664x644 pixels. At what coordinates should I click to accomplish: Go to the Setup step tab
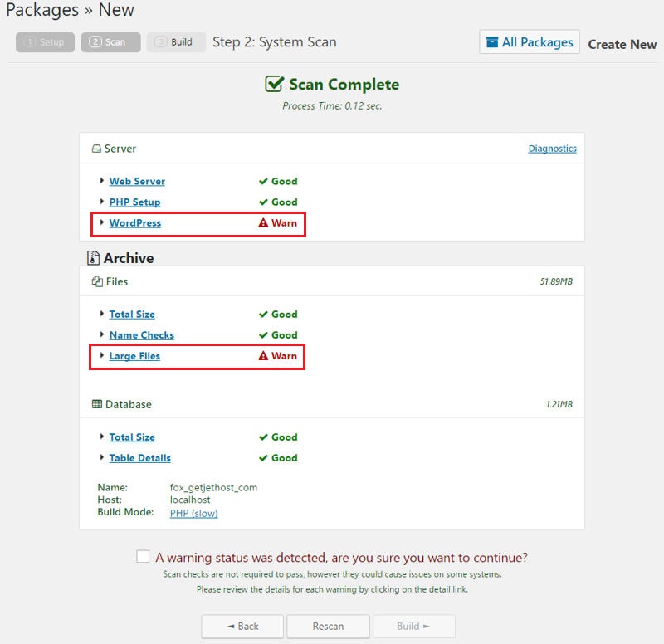pos(45,42)
